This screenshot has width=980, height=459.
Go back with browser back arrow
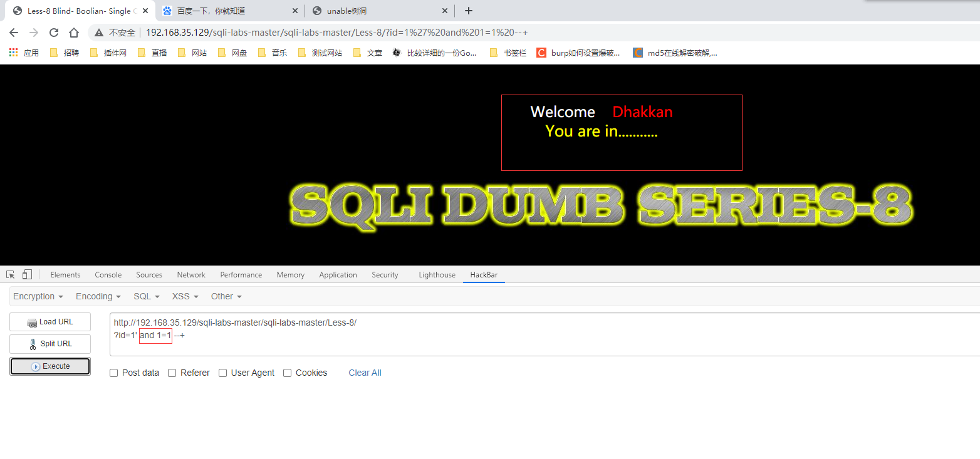[14, 33]
